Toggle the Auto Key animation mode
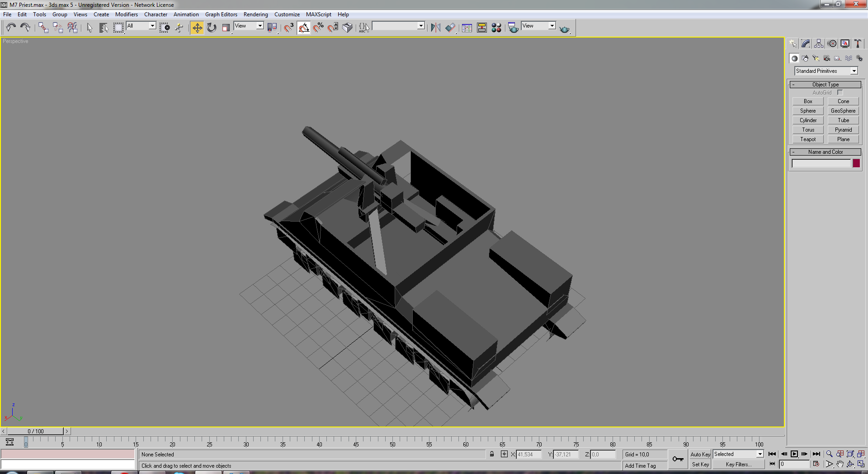 click(x=700, y=454)
